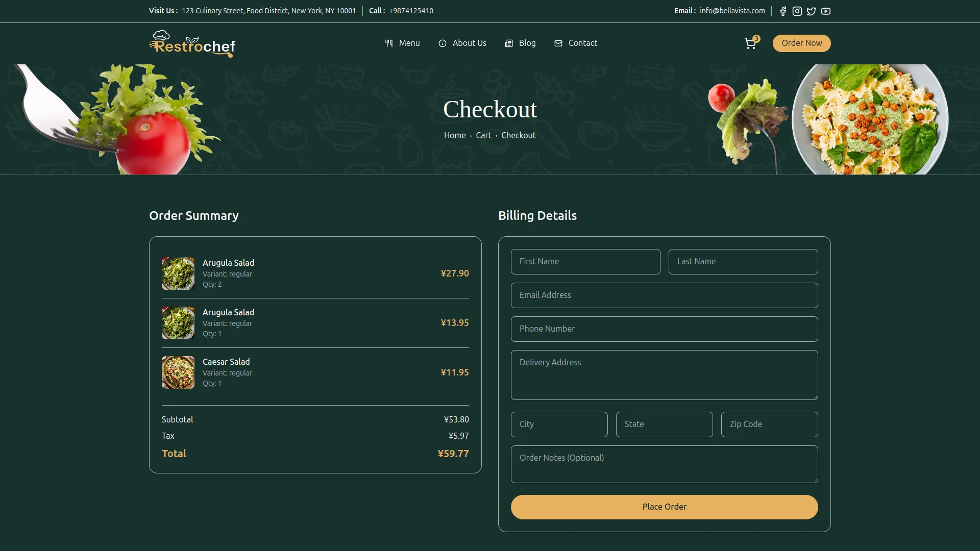Open the shopping cart icon
980x551 pixels.
[750, 43]
